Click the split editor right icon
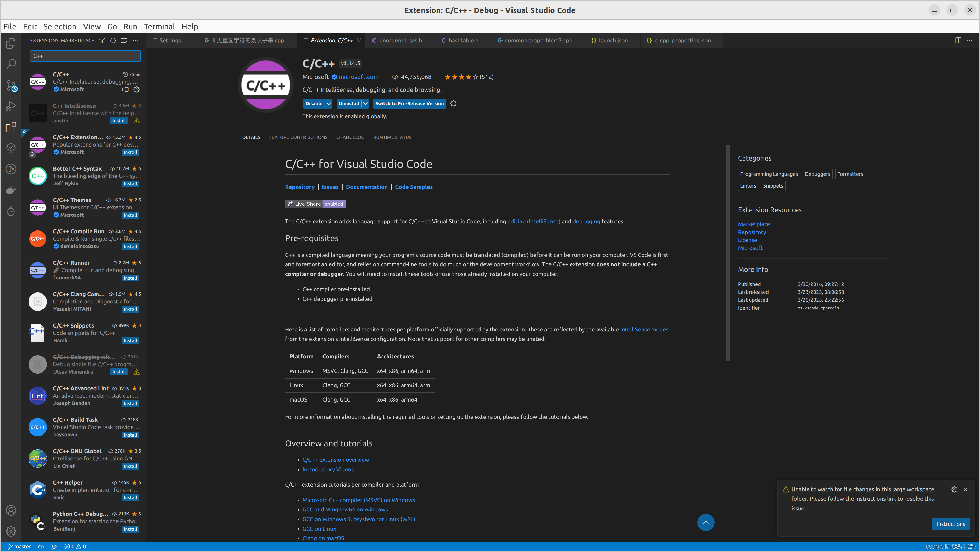Image resolution: width=980 pixels, height=552 pixels. (x=958, y=40)
